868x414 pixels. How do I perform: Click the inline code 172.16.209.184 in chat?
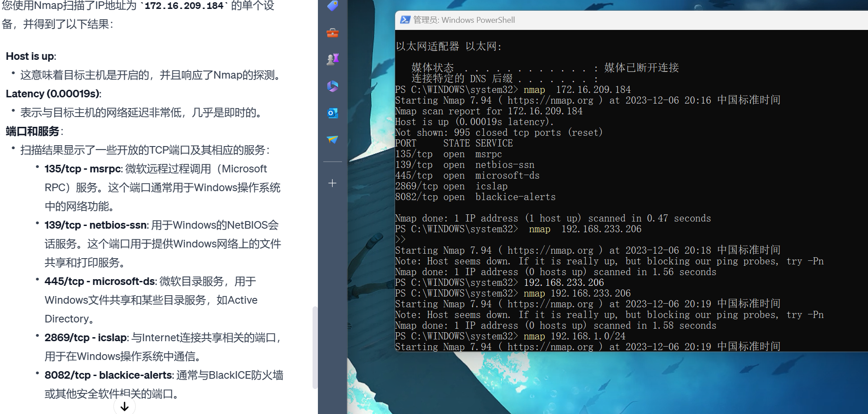tap(184, 6)
